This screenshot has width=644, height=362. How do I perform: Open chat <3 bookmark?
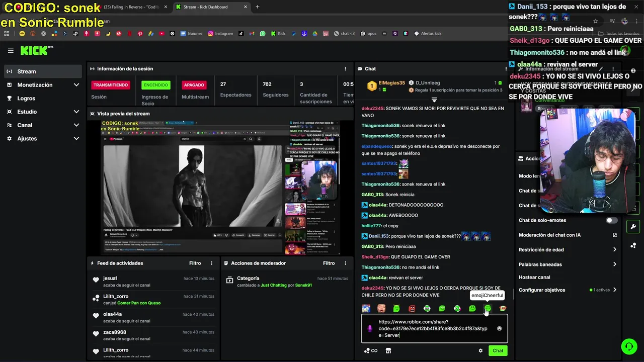pyautogui.click(x=344, y=34)
